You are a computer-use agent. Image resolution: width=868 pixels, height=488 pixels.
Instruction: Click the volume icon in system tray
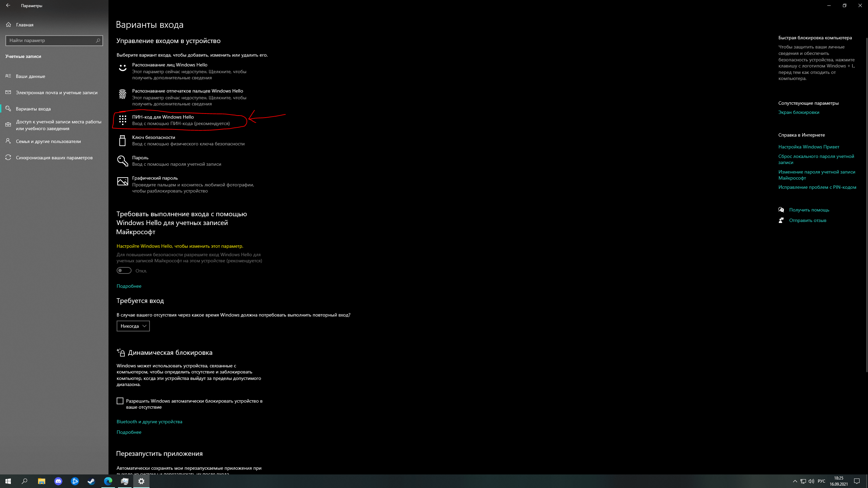click(x=811, y=481)
